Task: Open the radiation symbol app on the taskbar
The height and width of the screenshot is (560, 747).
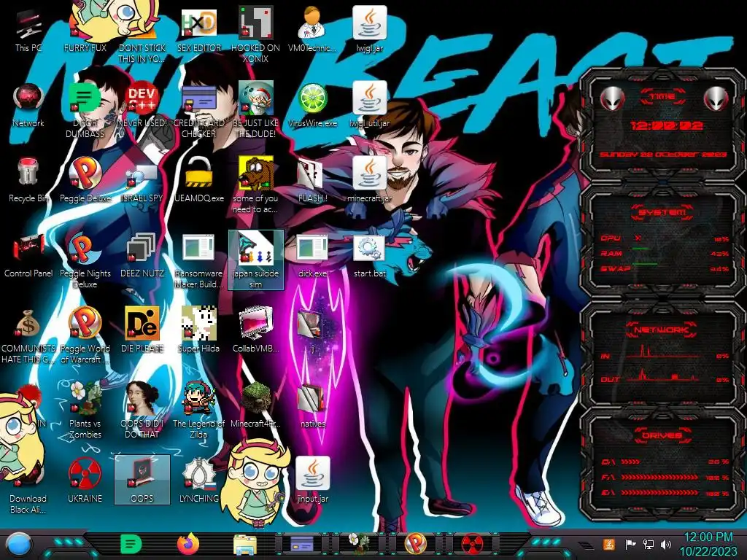Action: point(472,544)
